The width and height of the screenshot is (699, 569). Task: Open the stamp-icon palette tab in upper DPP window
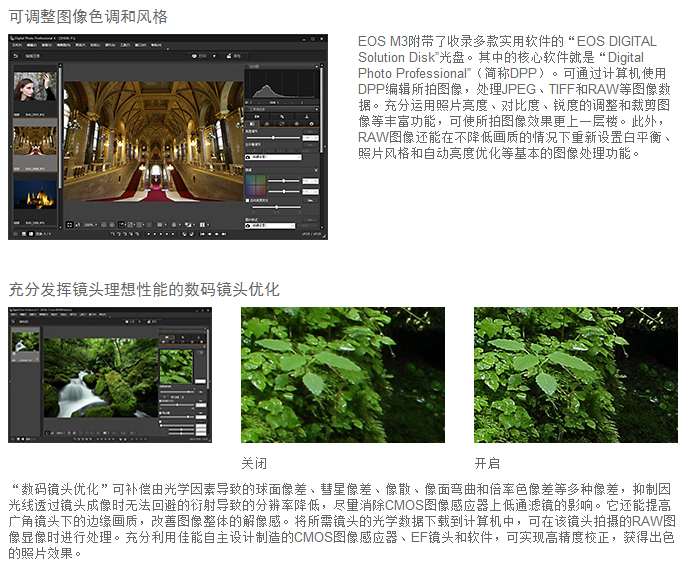click(x=306, y=116)
